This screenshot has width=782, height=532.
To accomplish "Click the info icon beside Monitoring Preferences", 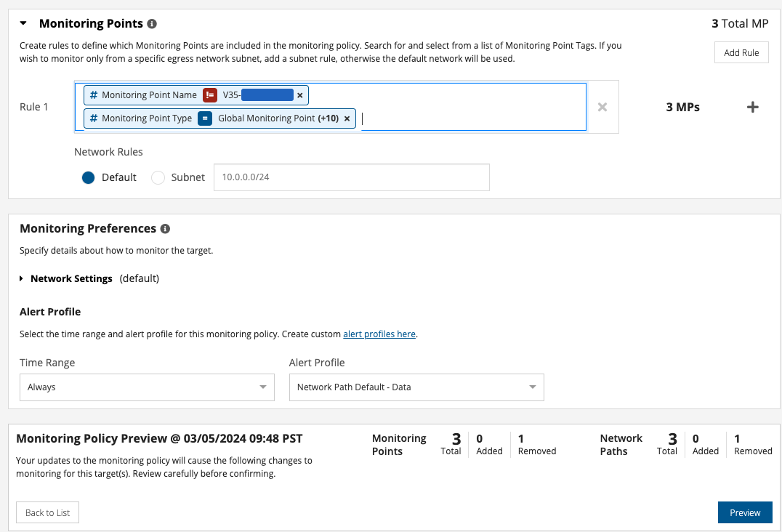I will point(165,229).
